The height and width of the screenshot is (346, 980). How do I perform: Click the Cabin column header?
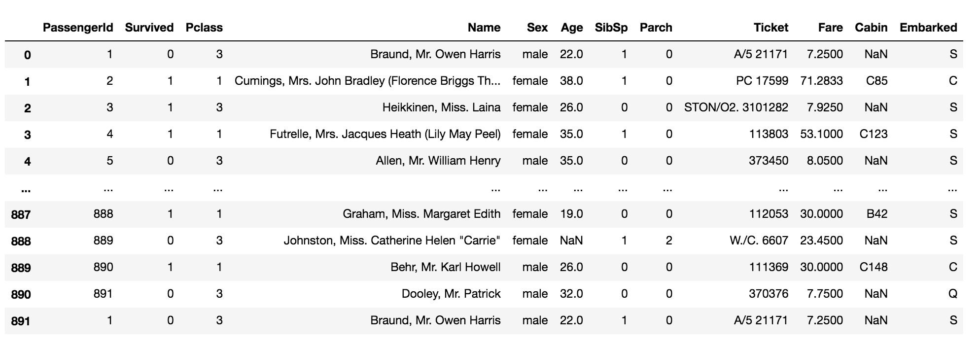[871, 28]
